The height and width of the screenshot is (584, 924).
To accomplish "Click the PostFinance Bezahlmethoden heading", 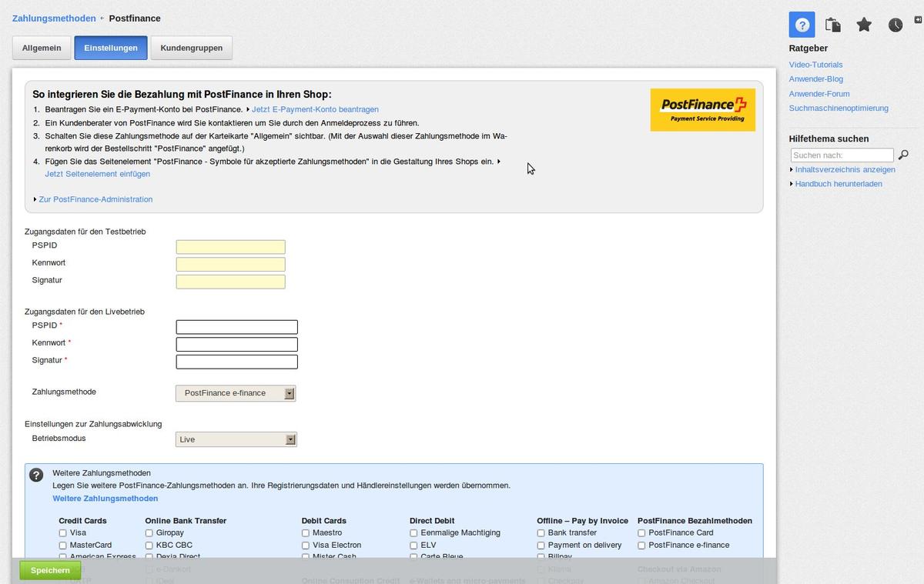I will [695, 521].
